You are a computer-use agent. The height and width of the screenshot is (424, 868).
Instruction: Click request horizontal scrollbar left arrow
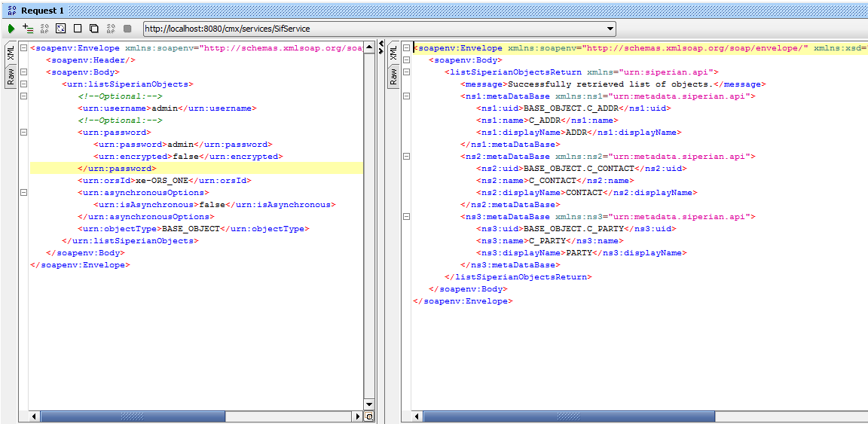35,416
